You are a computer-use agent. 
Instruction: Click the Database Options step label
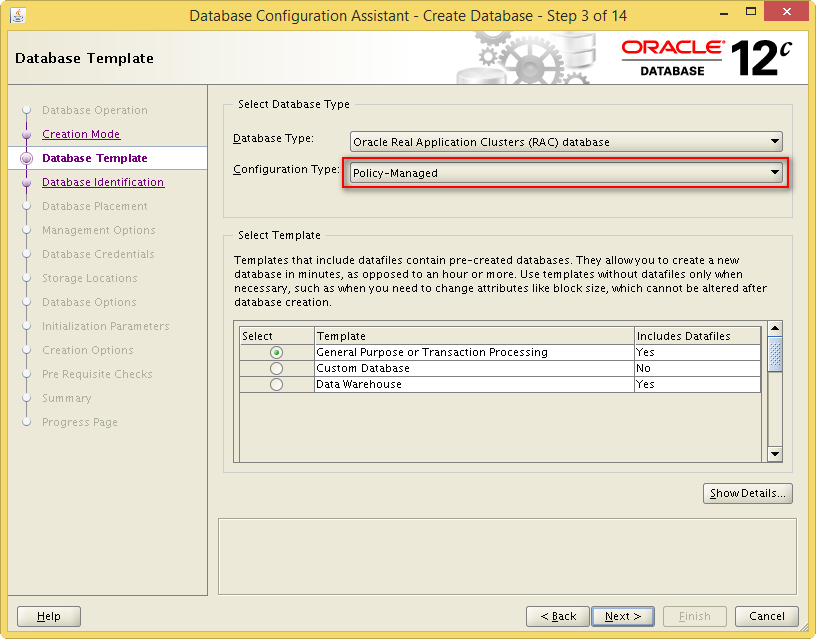coord(90,302)
